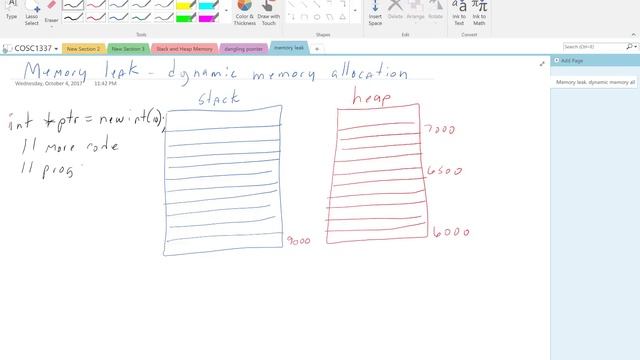Viewport: 640px width, 360px height.
Task: Activate the Lasso Select tool
Action: [32, 13]
